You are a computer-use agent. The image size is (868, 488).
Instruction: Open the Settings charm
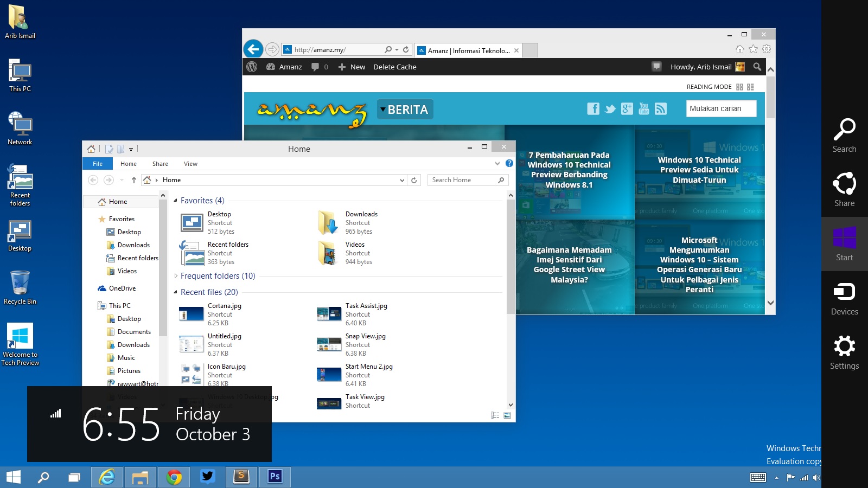point(844,352)
